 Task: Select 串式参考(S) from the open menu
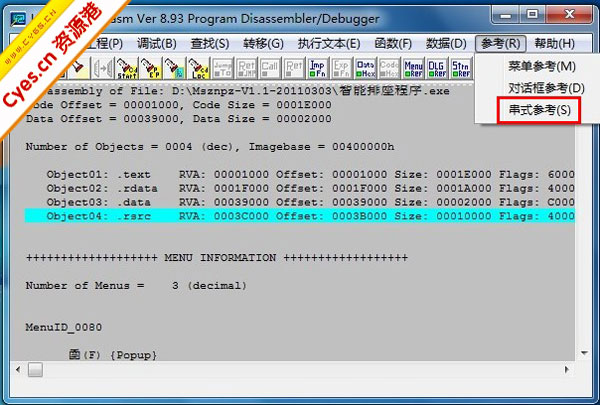[538, 109]
